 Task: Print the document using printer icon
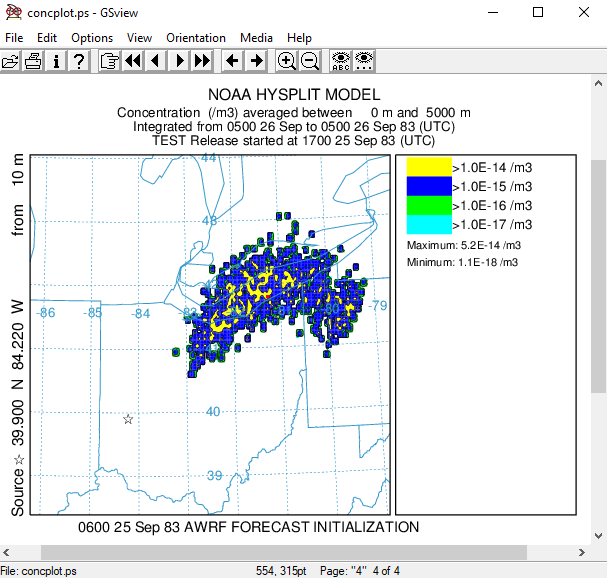[33, 61]
